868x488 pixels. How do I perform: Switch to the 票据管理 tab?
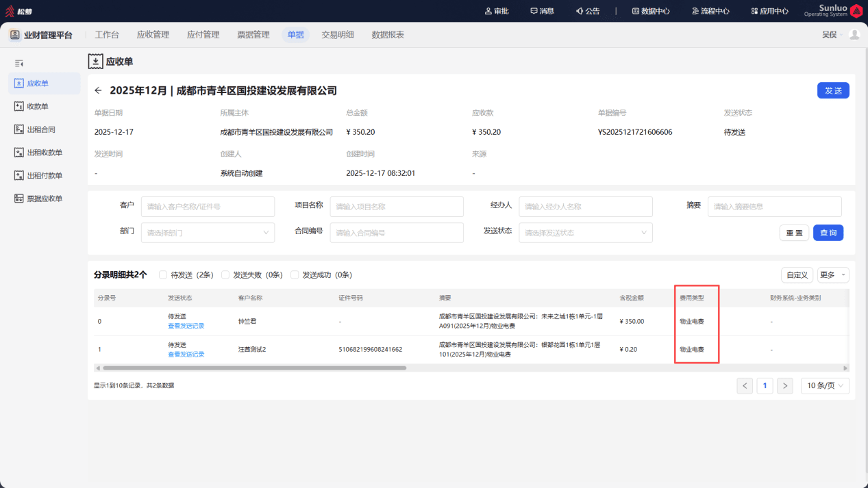click(253, 35)
